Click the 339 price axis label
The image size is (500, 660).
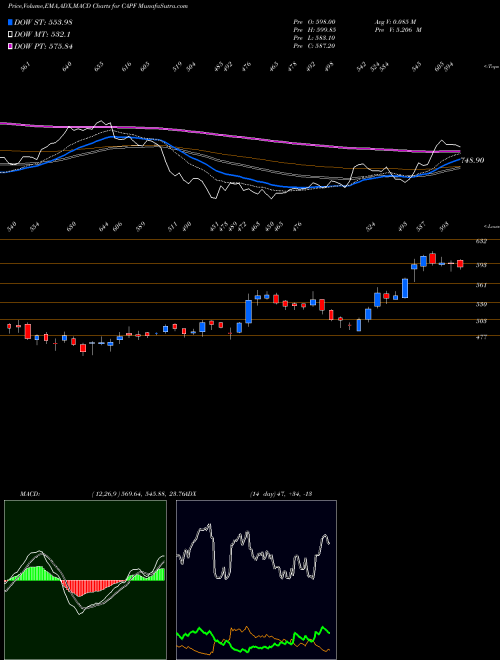481,304
